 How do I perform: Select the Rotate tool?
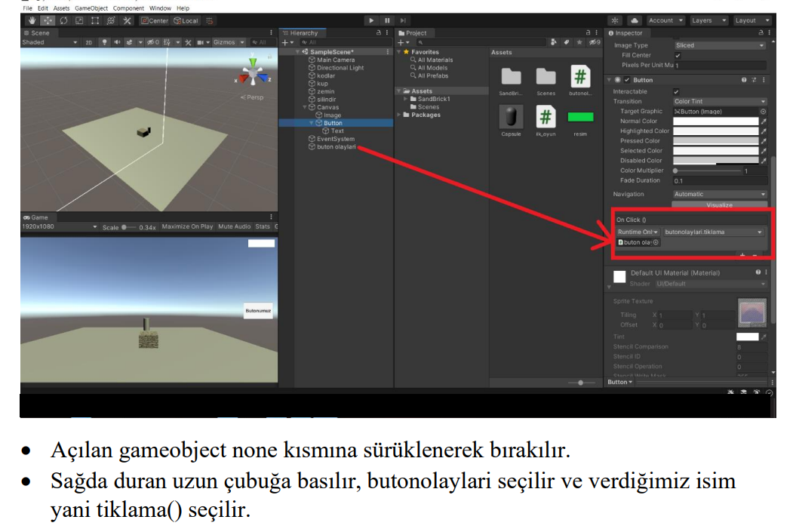pyautogui.click(x=63, y=20)
